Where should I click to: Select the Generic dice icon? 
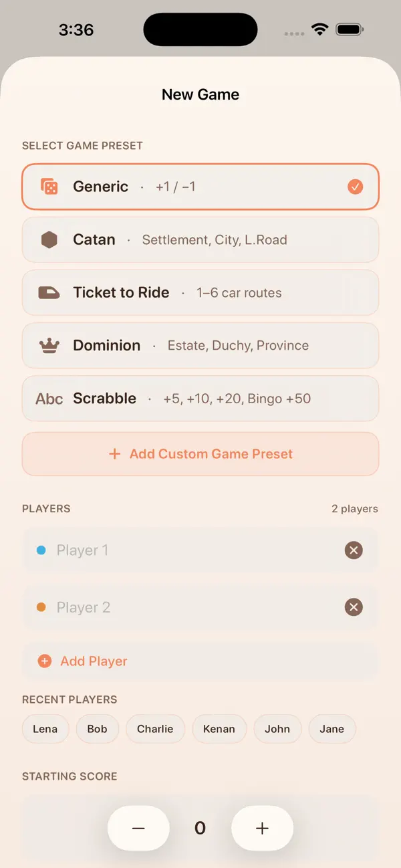click(49, 187)
